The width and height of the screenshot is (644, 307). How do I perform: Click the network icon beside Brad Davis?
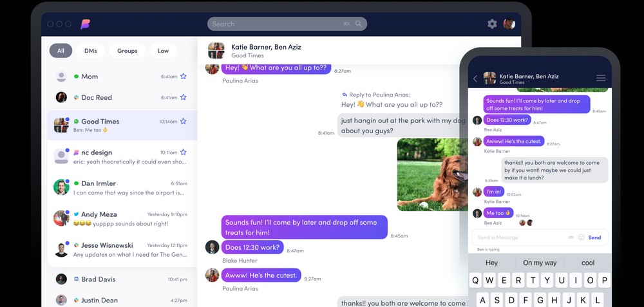[x=77, y=279]
